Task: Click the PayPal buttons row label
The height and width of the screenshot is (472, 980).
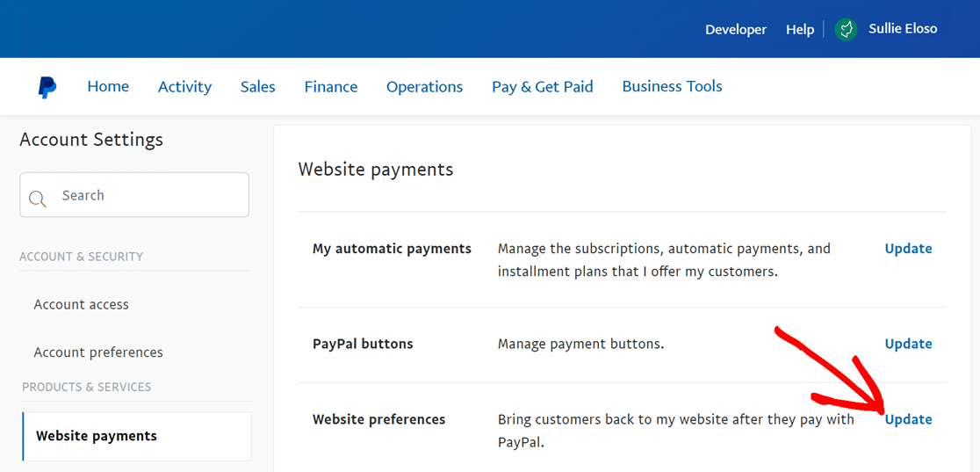Action: click(x=363, y=345)
